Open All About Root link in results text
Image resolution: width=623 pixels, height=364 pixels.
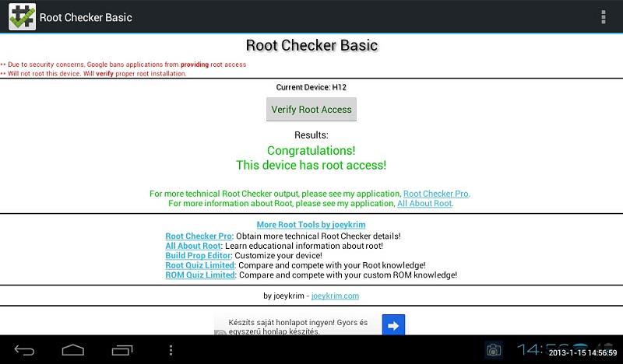(x=424, y=203)
